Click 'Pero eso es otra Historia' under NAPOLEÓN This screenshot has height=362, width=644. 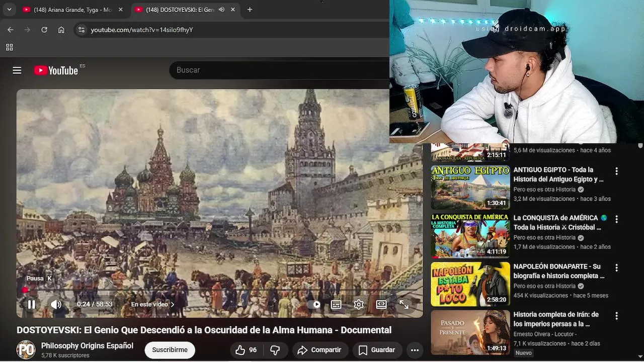(544, 286)
